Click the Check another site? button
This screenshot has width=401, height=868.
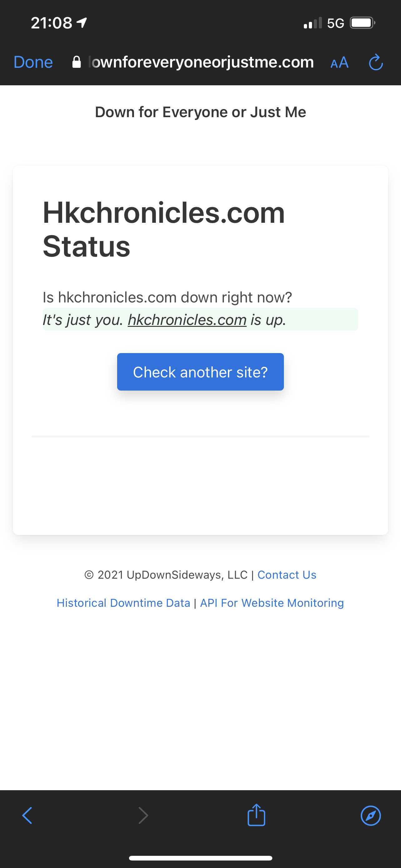pyautogui.click(x=200, y=372)
